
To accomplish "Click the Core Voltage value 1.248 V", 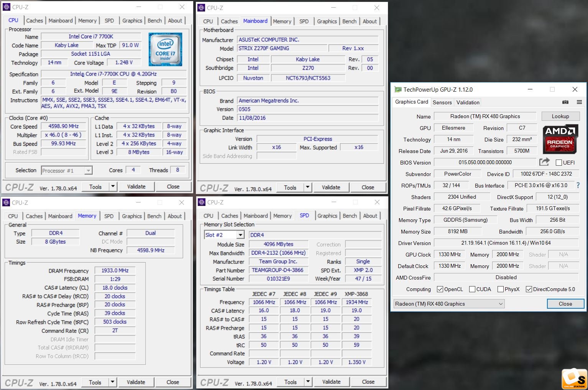I will pyautogui.click(x=124, y=63).
